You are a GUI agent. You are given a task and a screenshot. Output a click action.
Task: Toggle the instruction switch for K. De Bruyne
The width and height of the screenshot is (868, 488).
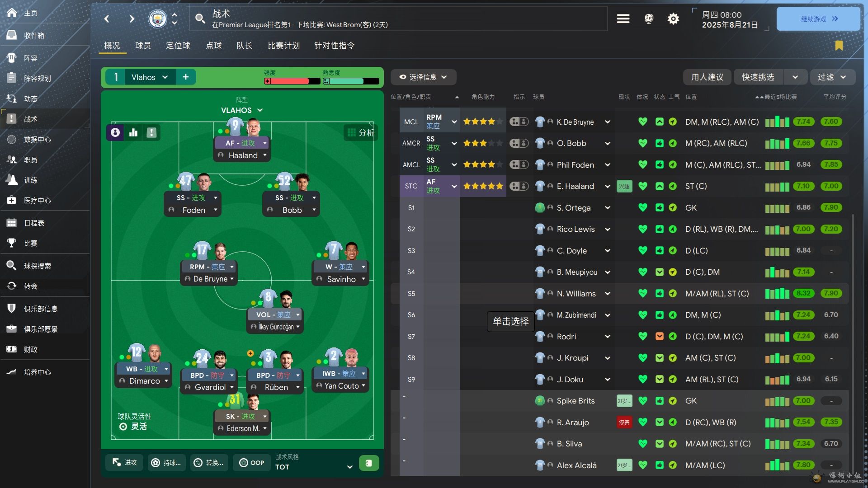(519, 122)
